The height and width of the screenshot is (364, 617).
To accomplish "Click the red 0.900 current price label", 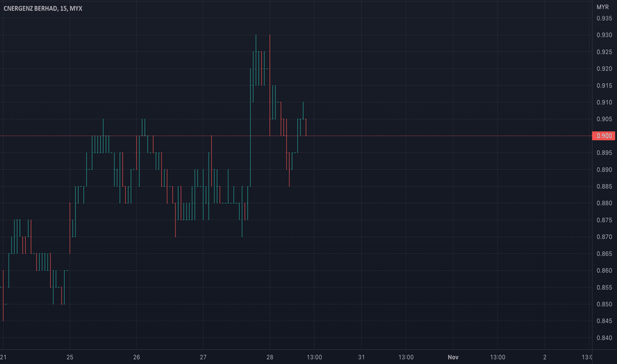I will click(x=604, y=136).
